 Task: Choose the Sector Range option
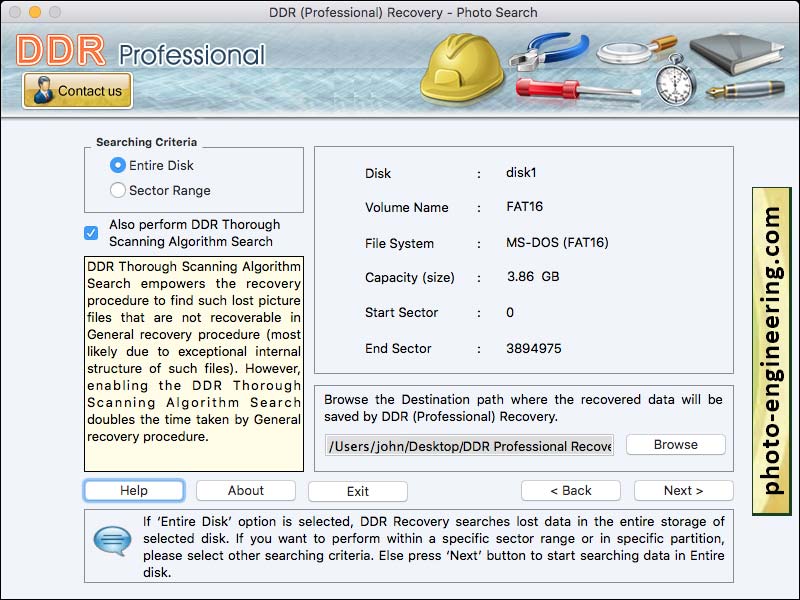[117, 190]
